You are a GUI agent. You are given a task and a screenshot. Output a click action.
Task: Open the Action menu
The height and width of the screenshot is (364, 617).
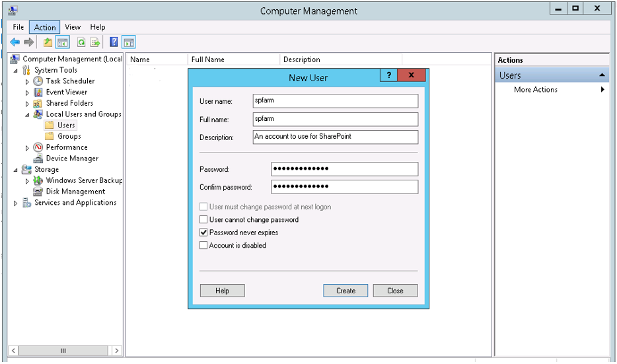45,27
